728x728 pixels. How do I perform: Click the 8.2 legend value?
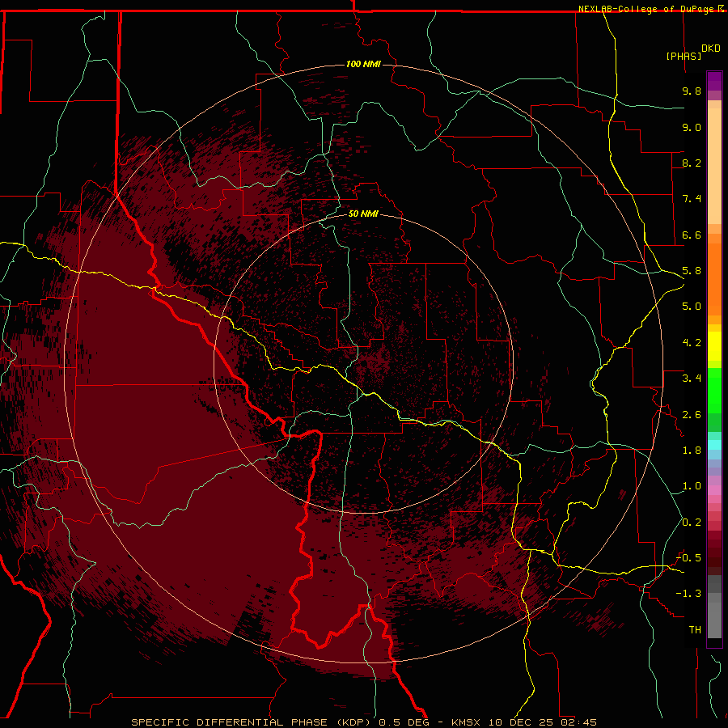pos(692,163)
